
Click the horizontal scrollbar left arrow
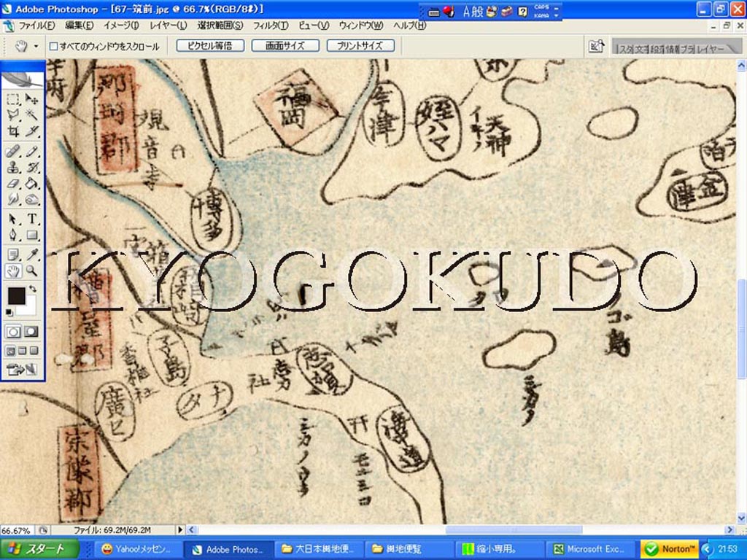pos(192,529)
